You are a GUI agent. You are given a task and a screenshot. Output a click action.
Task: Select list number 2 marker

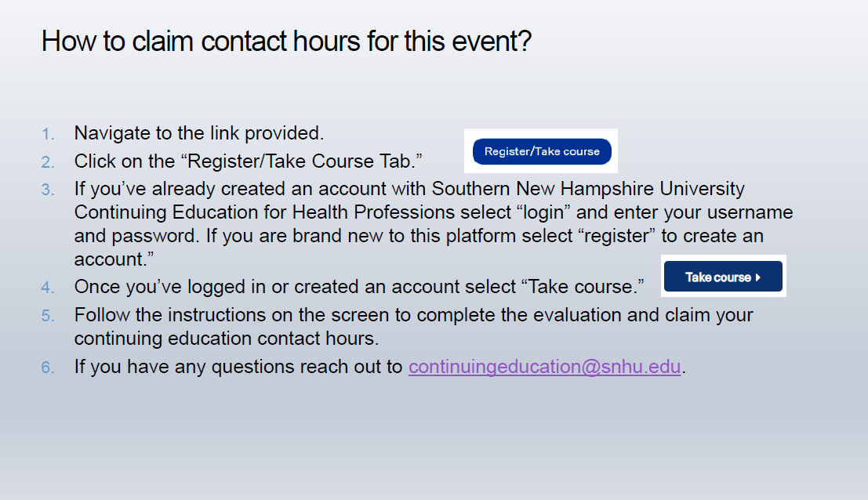49,162
